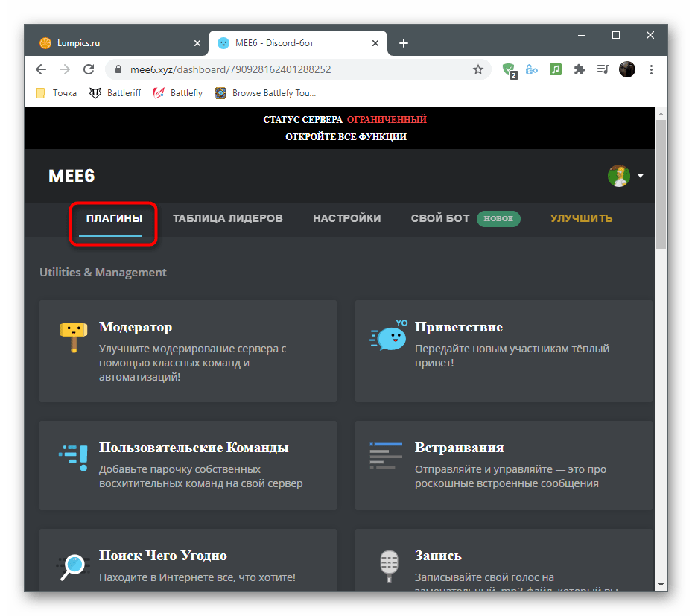Click the Улучшить upgrade link
Image resolution: width=692 pixels, height=616 pixels.
(581, 218)
